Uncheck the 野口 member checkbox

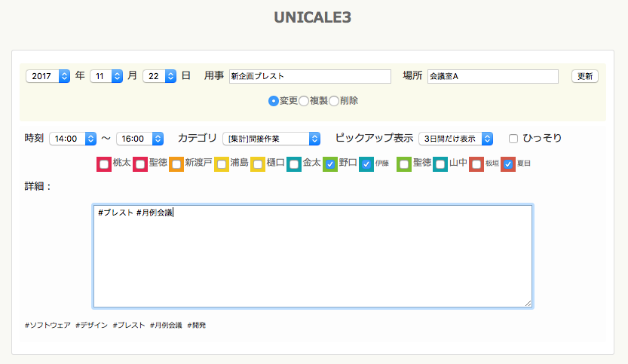coord(330,164)
